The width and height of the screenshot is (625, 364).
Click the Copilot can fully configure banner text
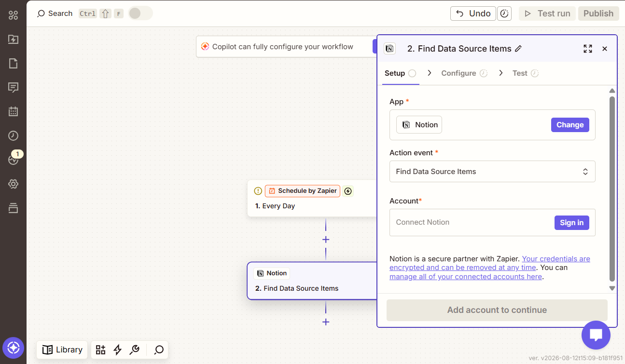(x=283, y=47)
